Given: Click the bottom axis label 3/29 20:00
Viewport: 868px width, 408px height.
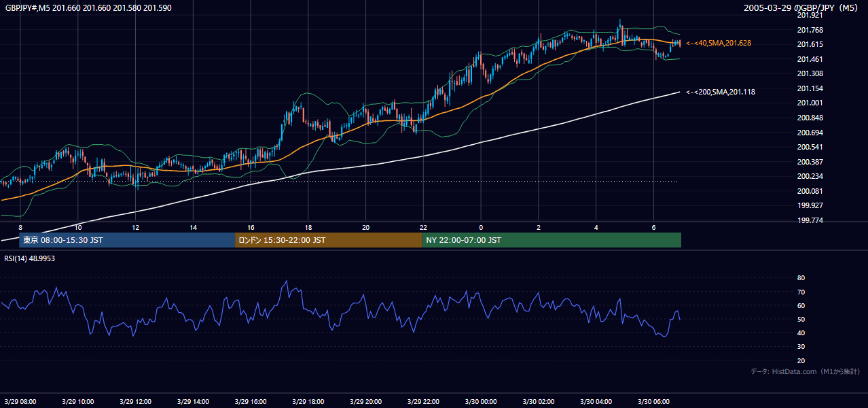Looking at the screenshot, I should point(366,401).
